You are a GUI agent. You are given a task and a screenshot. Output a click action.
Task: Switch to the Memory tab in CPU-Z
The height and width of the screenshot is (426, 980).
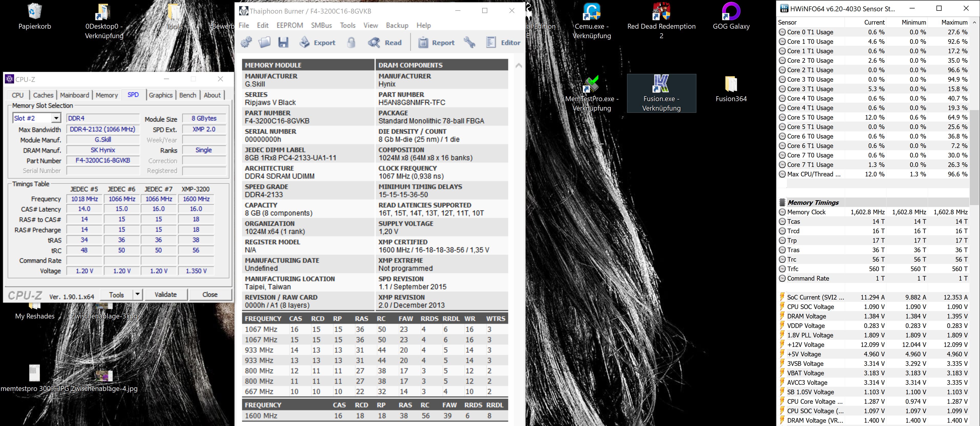pyautogui.click(x=107, y=95)
